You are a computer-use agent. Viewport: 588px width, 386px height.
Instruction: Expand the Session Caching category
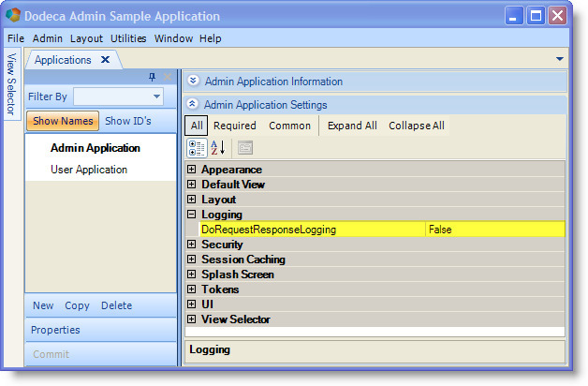click(x=191, y=260)
